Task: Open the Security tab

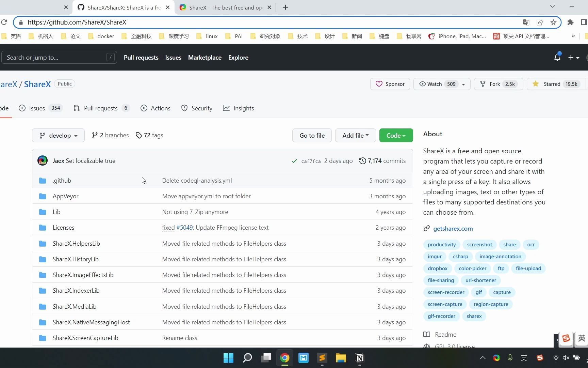Action: click(x=197, y=108)
